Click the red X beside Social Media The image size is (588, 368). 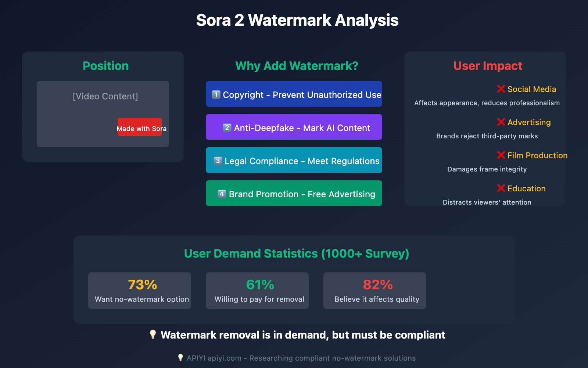point(501,89)
